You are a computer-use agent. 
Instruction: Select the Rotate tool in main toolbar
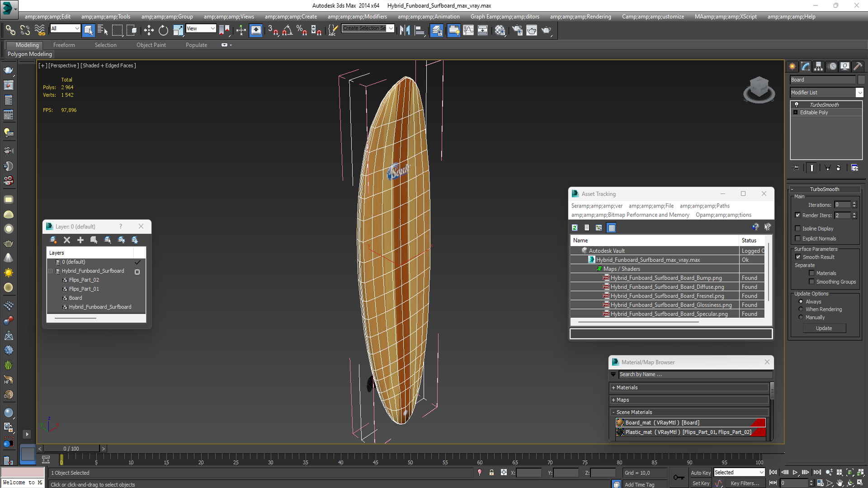point(163,30)
